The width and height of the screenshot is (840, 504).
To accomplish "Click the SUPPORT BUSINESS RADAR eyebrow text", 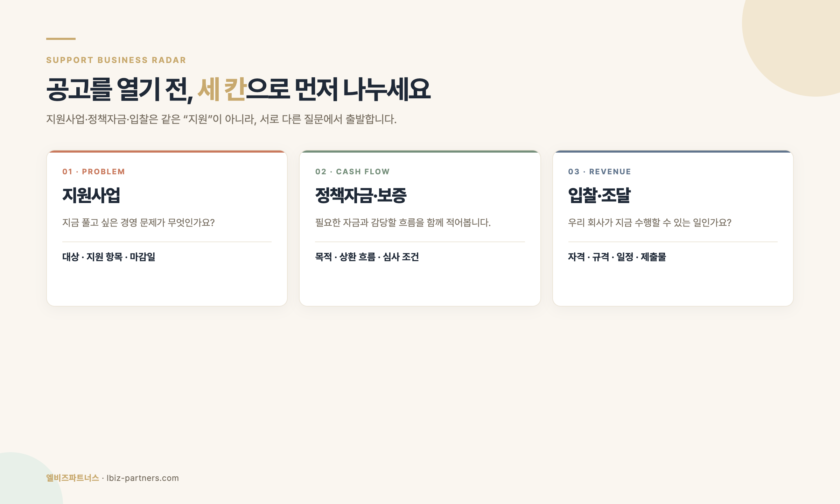I will point(116,60).
